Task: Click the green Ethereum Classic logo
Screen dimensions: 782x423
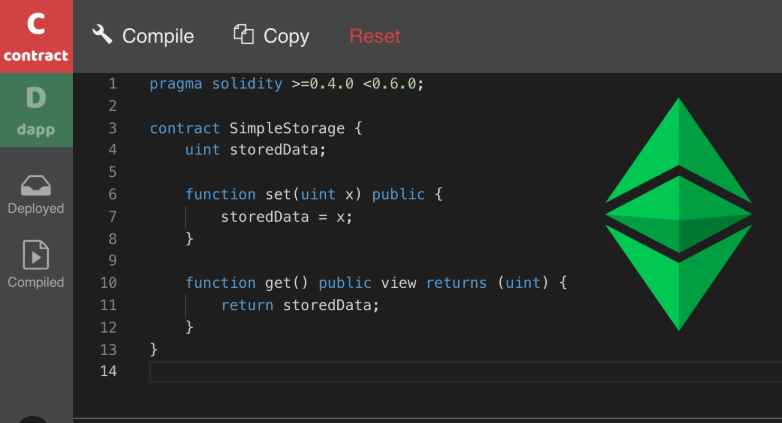Action: click(x=678, y=213)
